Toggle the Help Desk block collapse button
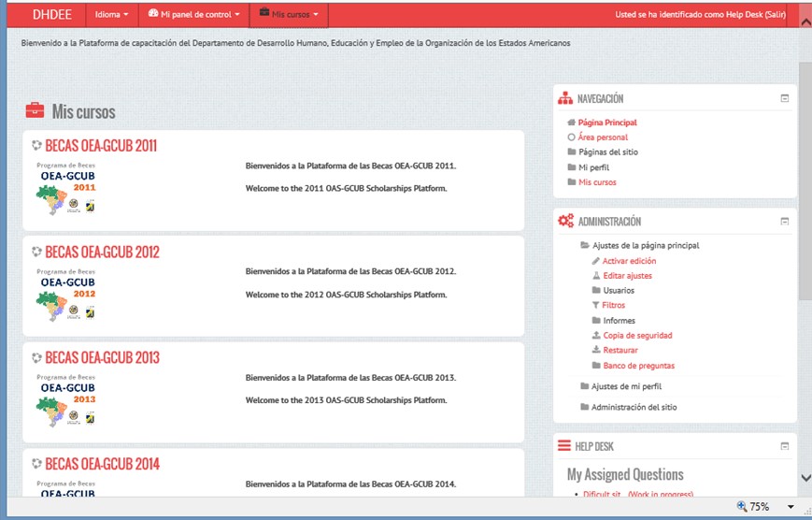The image size is (812, 520). tap(785, 446)
